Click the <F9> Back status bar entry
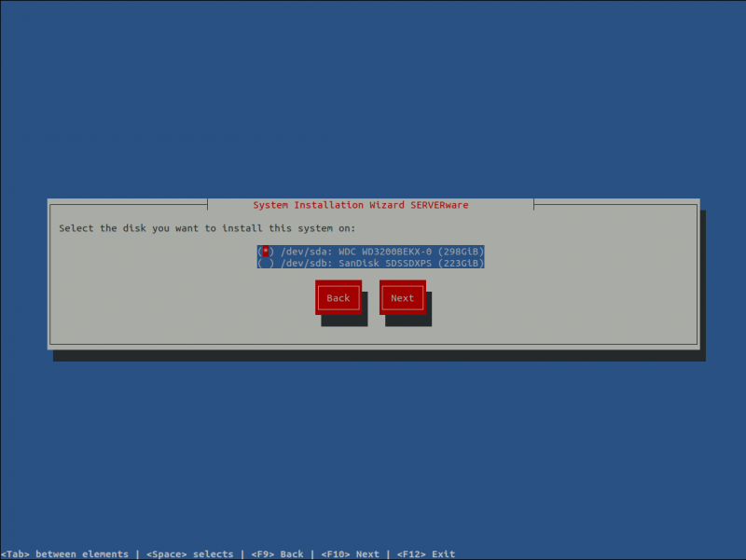The image size is (746, 560). 275,553
